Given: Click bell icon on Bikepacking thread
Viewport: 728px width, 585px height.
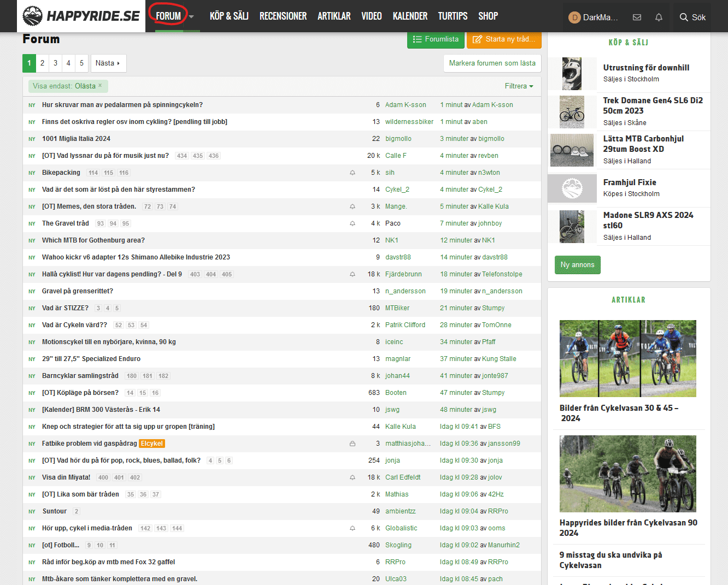Looking at the screenshot, I should tap(353, 173).
